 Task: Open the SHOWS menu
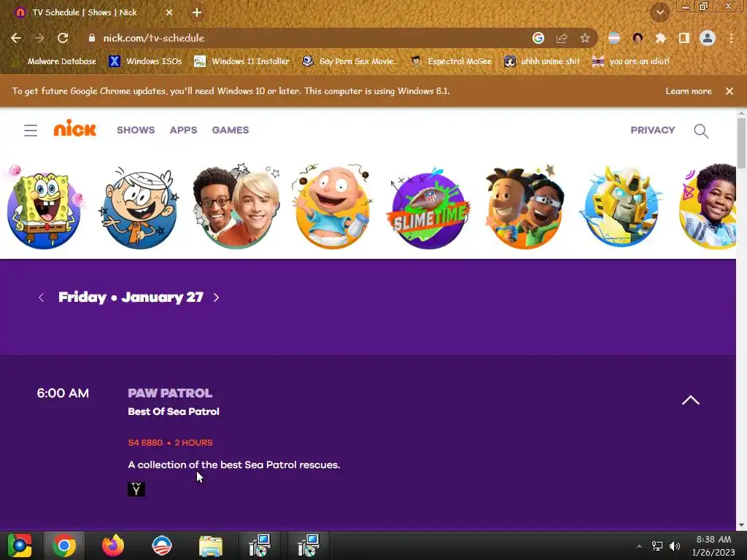point(136,130)
